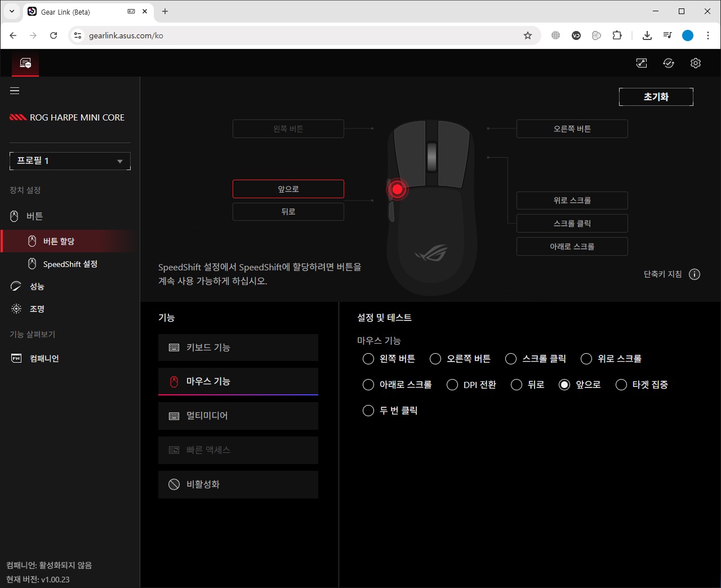The image size is (721, 588).
Task: Open the fullscreen icon in the top bar
Action: (642, 63)
